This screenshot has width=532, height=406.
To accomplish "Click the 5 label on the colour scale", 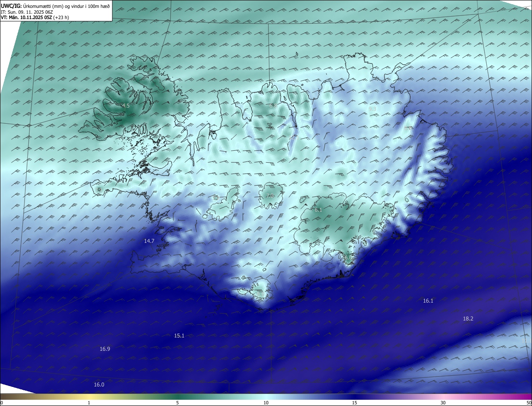I will click(177, 403).
